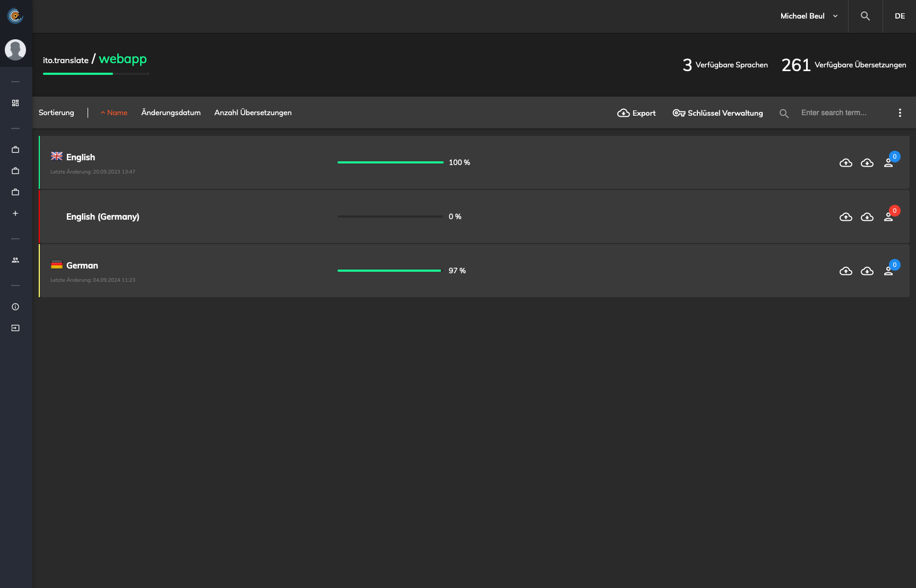
Task: Click the 0 % progress bar for English (Germany)
Action: (x=391, y=217)
